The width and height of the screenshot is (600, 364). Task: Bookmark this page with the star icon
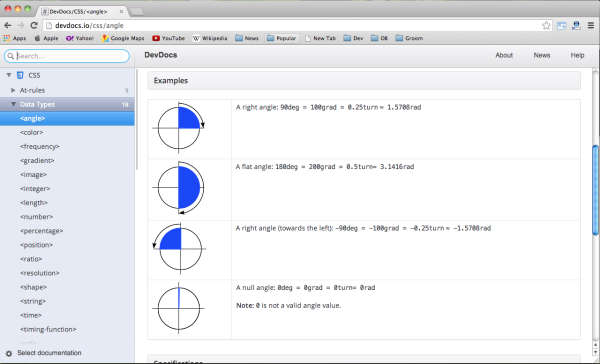point(546,25)
